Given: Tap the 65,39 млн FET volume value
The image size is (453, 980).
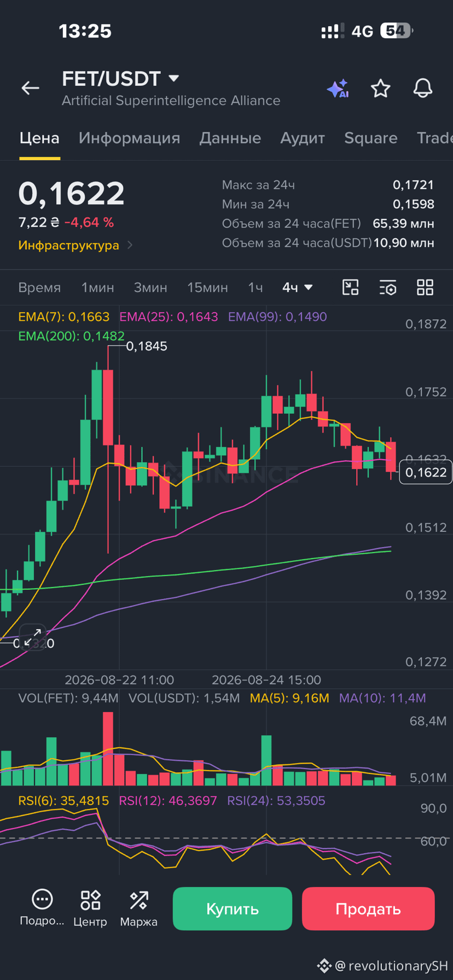Looking at the screenshot, I should point(403,224).
